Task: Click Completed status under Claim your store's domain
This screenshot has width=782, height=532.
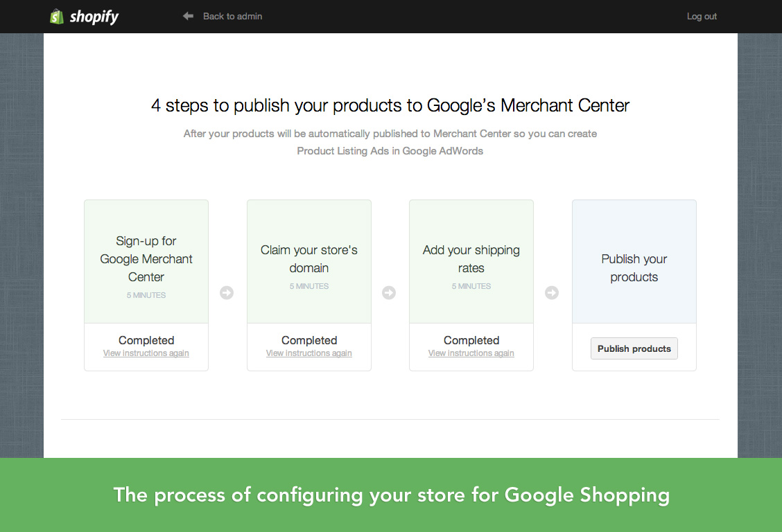Action: coord(309,340)
